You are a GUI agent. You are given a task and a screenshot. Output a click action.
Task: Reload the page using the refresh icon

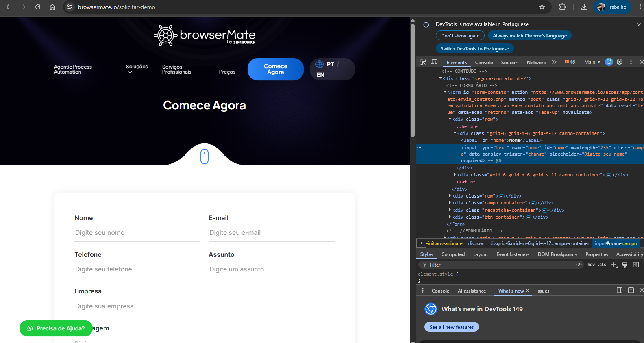(38, 7)
